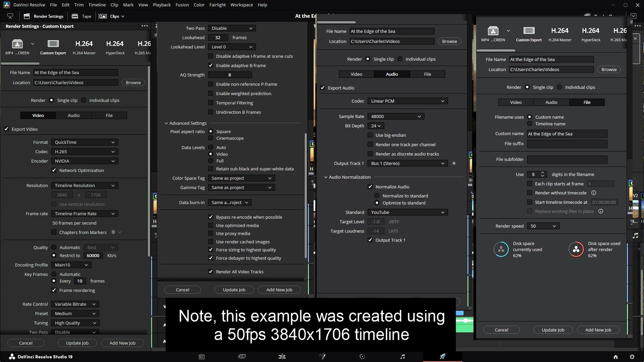Viewport: 644px width, 362px height.
Task: Click info icon beside Render without timecode
Action: pos(594,193)
